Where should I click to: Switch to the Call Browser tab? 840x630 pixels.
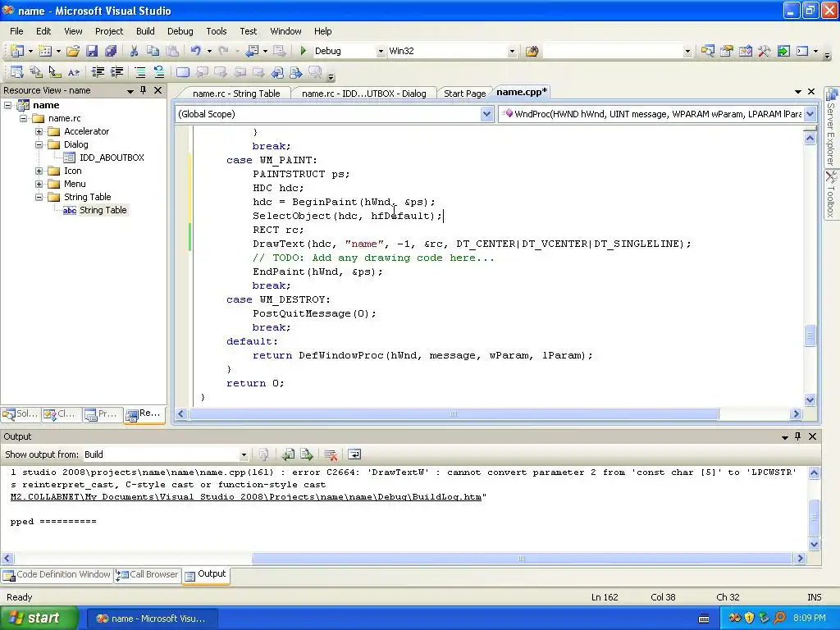[x=148, y=575]
